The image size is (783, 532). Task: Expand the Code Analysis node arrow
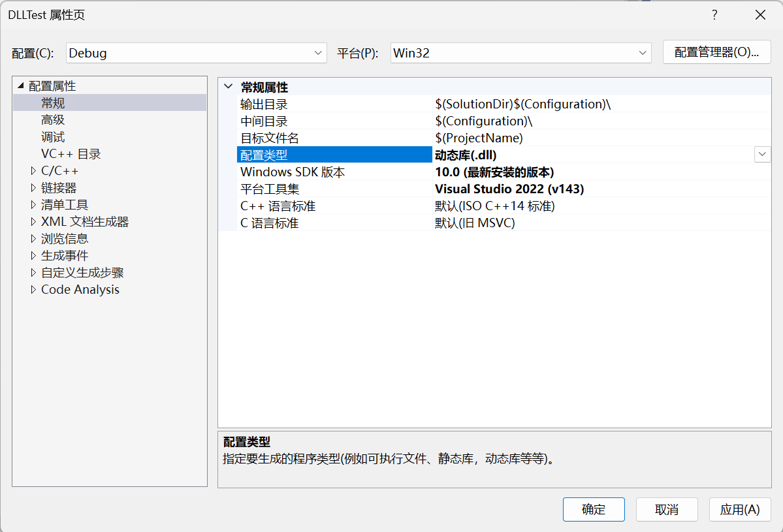(x=33, y=289)
